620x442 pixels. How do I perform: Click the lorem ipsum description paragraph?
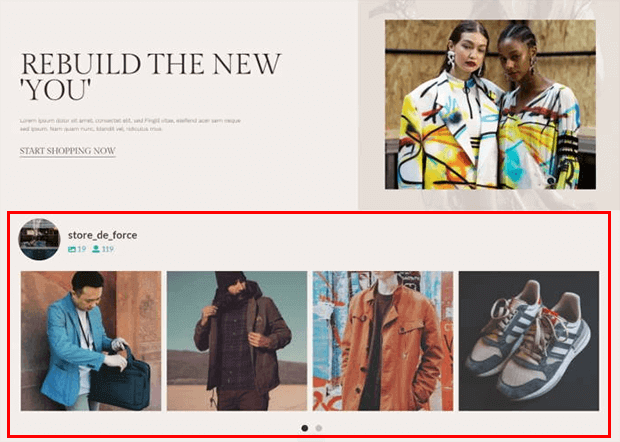(x=130, y=125)
